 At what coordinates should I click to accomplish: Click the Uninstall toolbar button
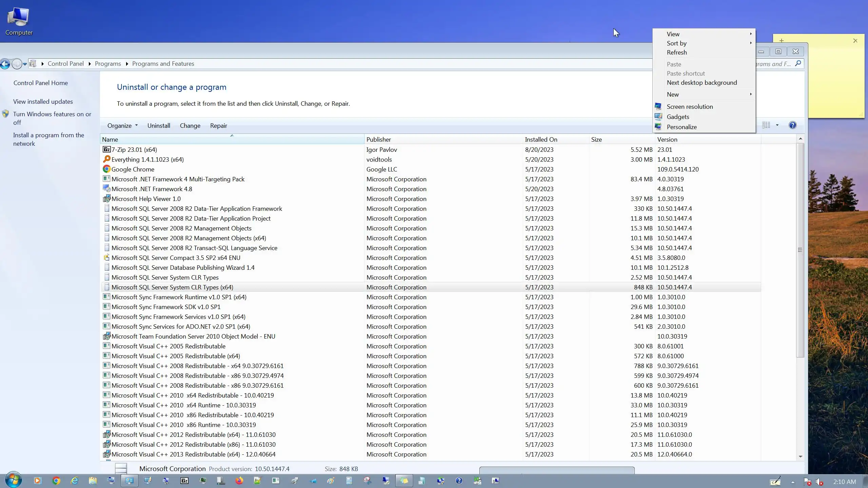click(159, 126)
